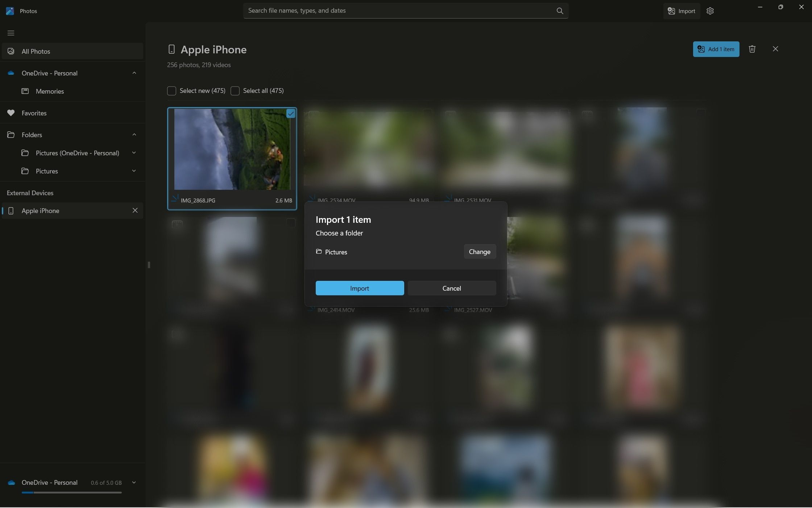Click Cancel to dismiss import dialog
This screenshot has width=812, height=508.
coord(452,288)
